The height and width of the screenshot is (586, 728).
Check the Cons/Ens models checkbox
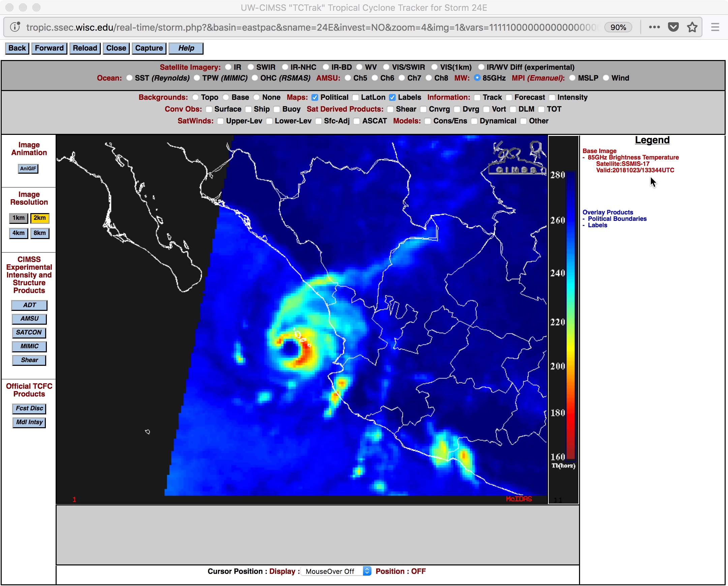428,121
